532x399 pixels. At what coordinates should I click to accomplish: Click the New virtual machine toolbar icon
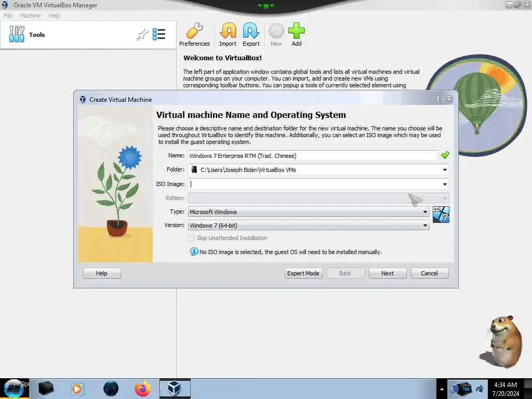[276, 35]
